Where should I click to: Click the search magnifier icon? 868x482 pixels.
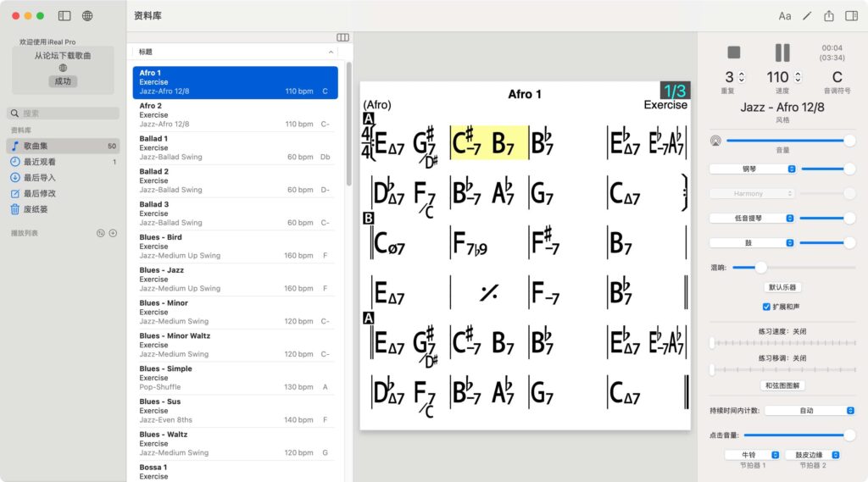(15, 114)
